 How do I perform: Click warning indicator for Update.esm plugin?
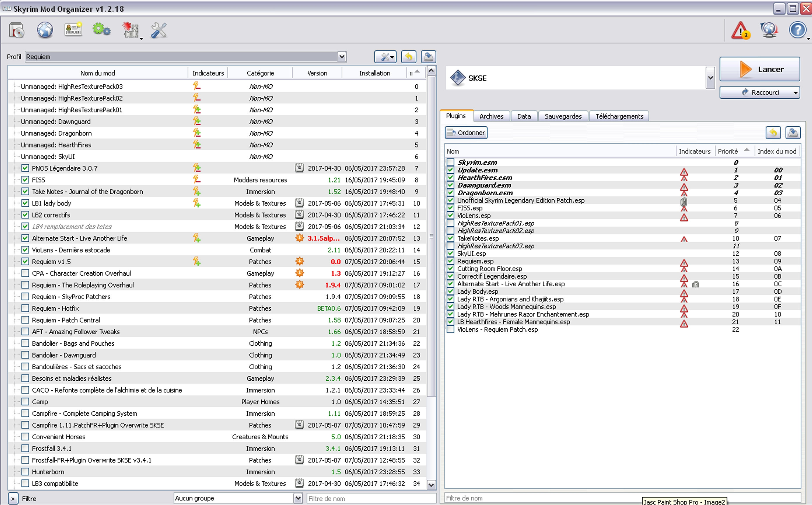click(x=684, y=172)
